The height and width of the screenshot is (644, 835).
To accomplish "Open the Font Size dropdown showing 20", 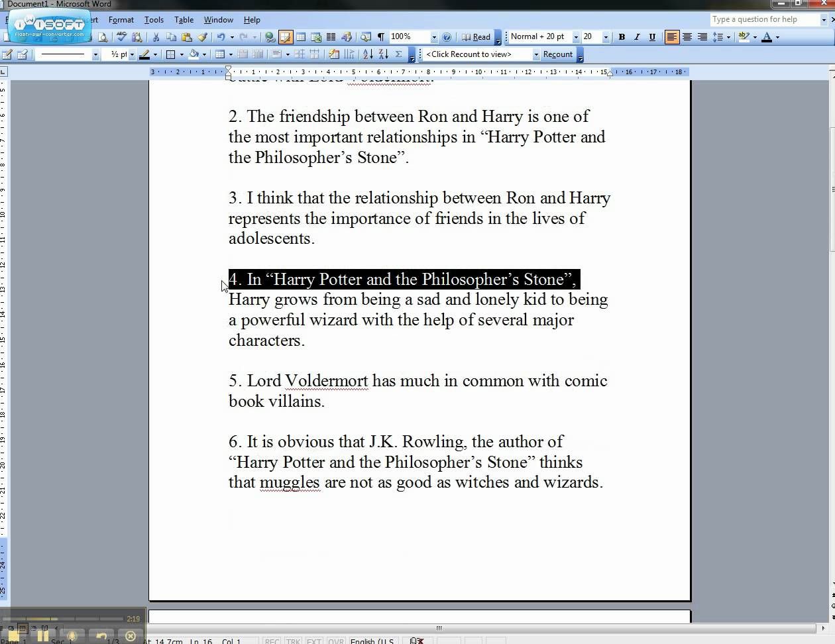I will point(605,37).
